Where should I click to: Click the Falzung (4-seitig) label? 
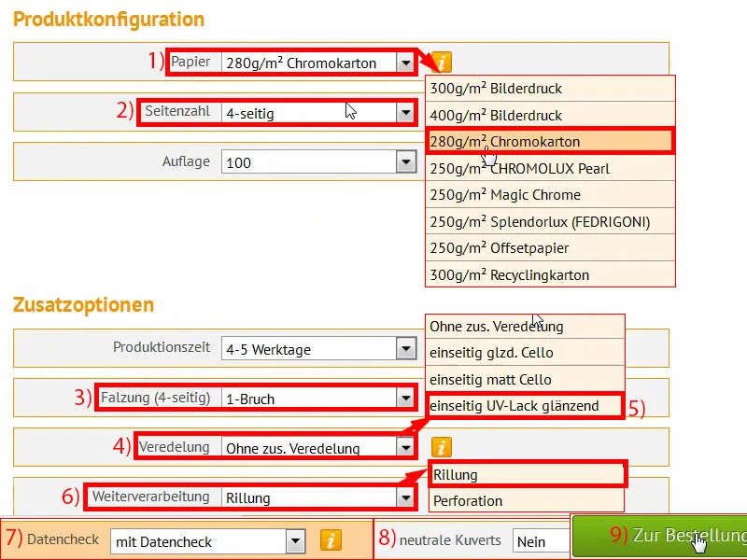155,398
